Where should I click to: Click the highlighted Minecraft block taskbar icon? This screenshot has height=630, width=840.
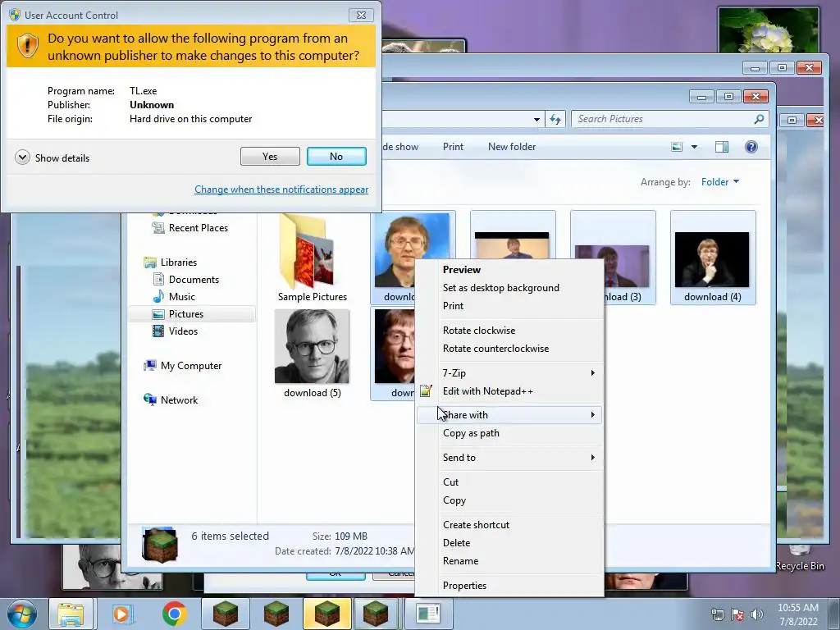click(327, 614)
